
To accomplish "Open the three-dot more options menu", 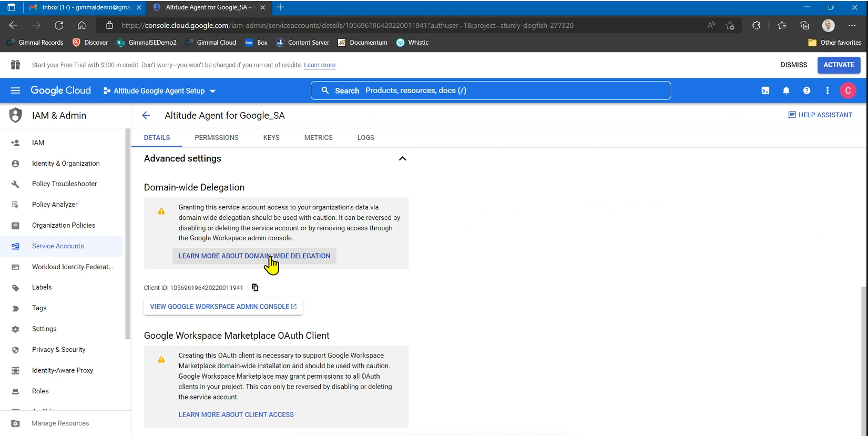I will [x=827, y=91].
